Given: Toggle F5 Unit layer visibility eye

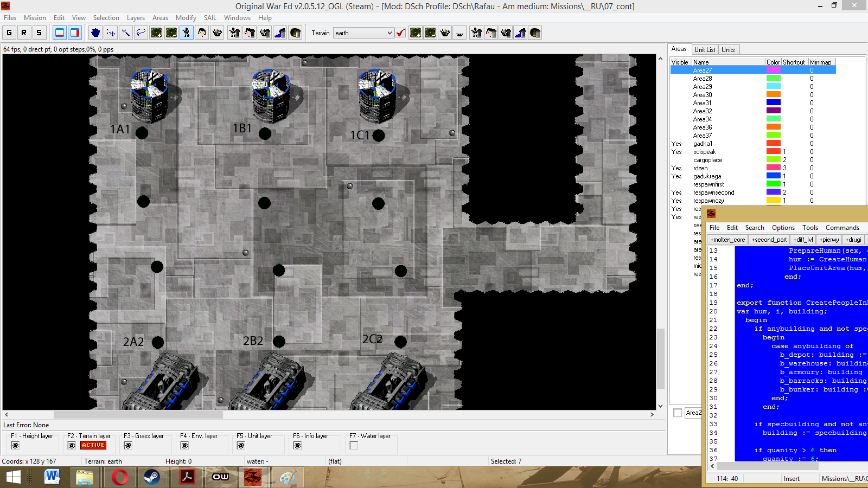Looking at the screenshot, I should 241,446.
